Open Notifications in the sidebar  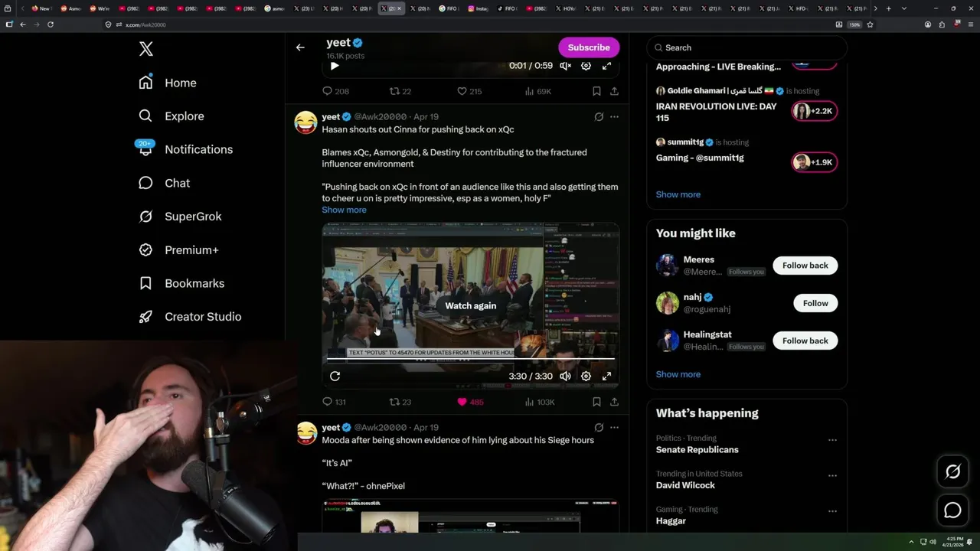(185, 149)
